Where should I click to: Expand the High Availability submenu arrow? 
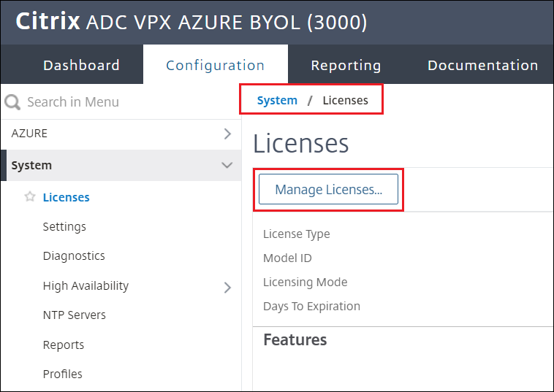coord(227,287)
